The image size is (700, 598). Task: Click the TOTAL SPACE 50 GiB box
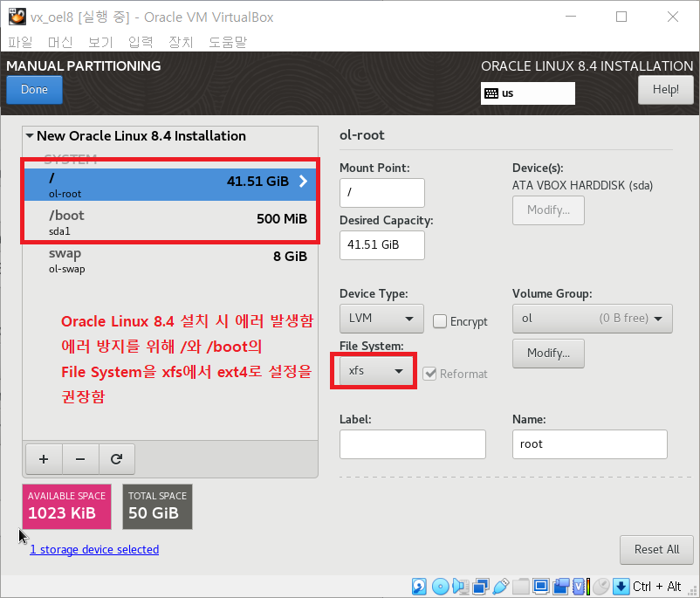tap(158, 507)
